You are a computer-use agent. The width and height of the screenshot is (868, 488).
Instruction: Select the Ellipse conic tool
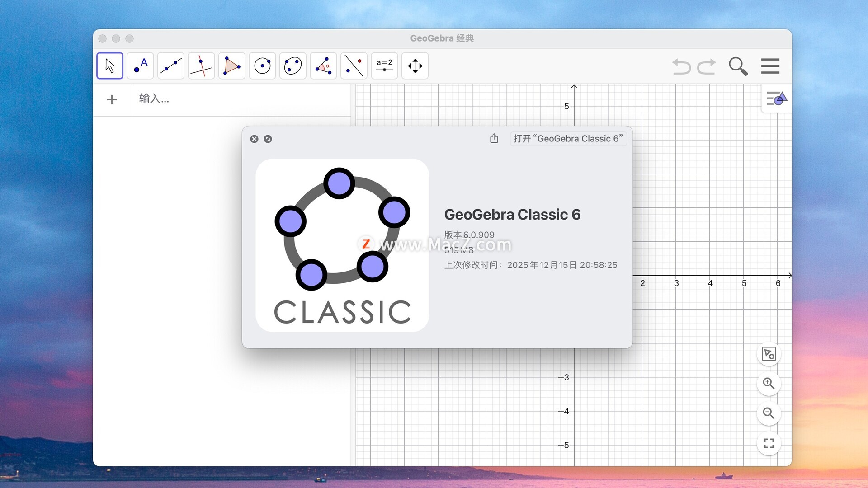(x=292, y=66)
